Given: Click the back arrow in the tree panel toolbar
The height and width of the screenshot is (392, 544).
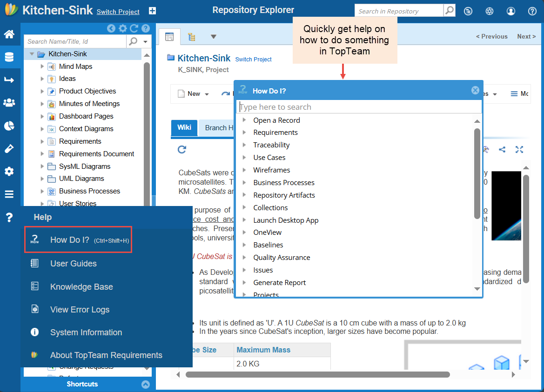Looking at the screenshot, I should click(111, 28).
